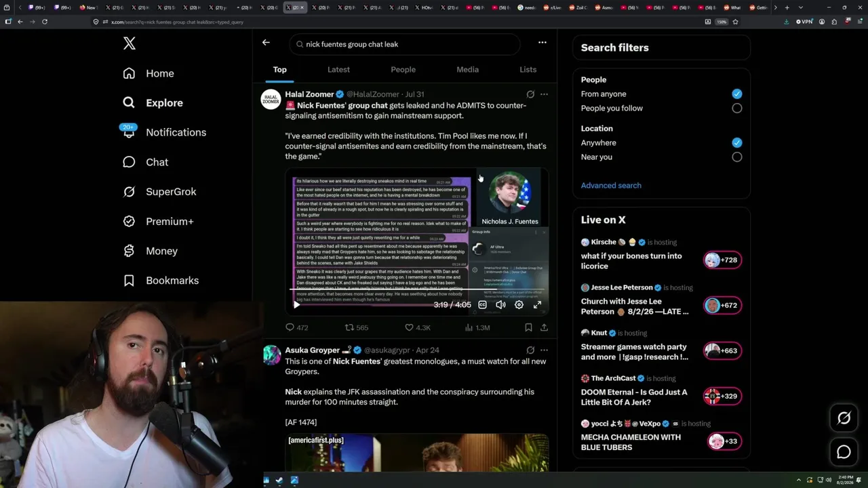The width and height of the screenshot is (868, 488).
Task: Launch SuperGrok from the sidebar
Action: click(159, 192)
